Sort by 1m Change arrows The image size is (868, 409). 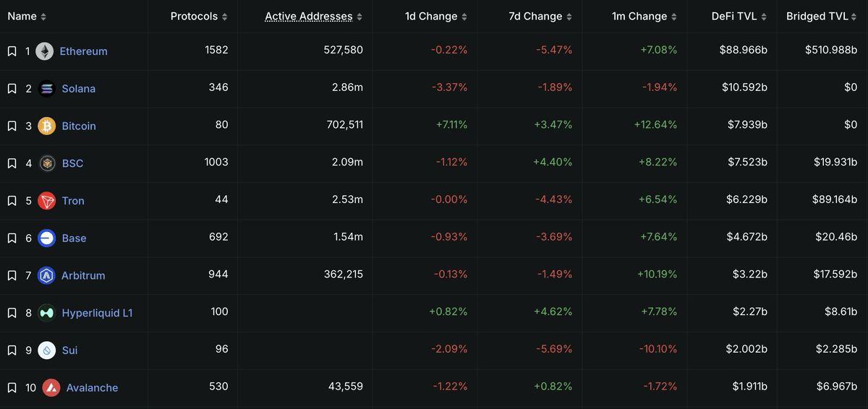click(674, 17)
